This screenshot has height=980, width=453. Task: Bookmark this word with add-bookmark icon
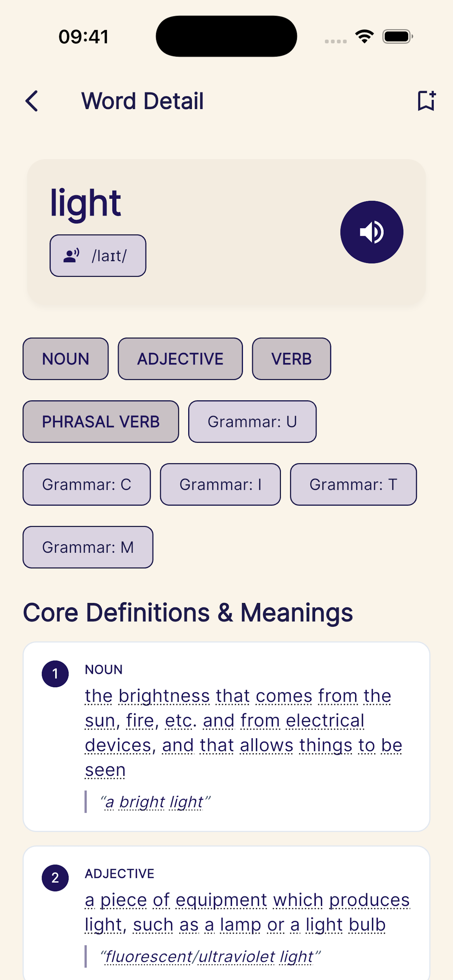pos(426,101)
